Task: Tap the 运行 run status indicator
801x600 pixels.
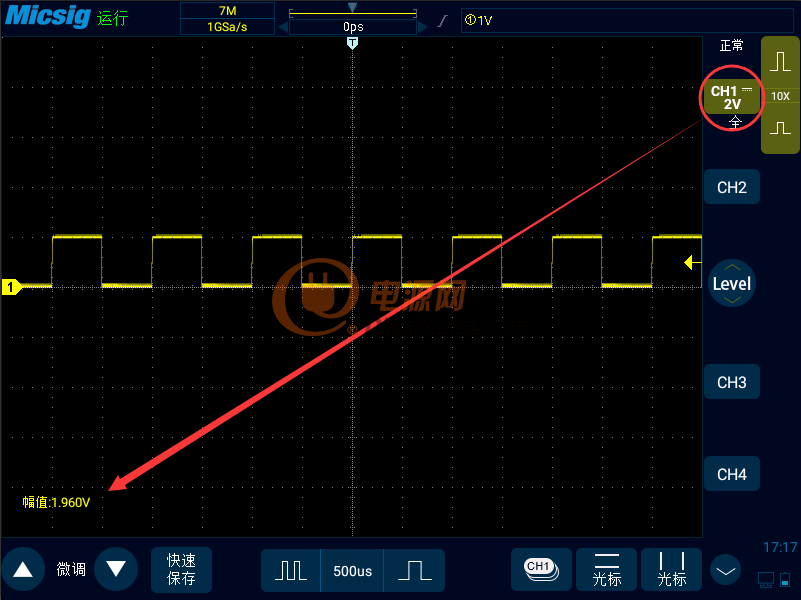Action: (112, 18)
